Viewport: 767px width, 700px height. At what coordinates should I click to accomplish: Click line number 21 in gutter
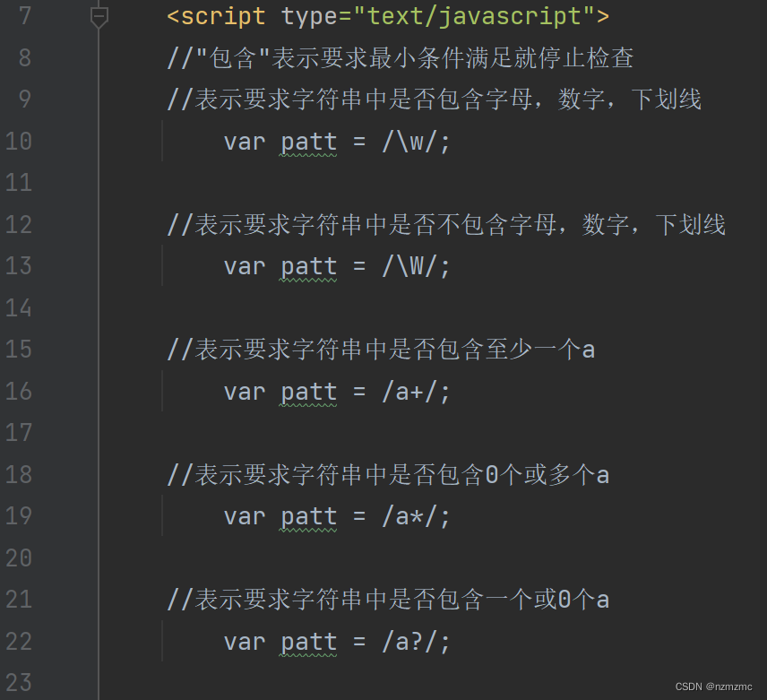[x=19, y=600]
